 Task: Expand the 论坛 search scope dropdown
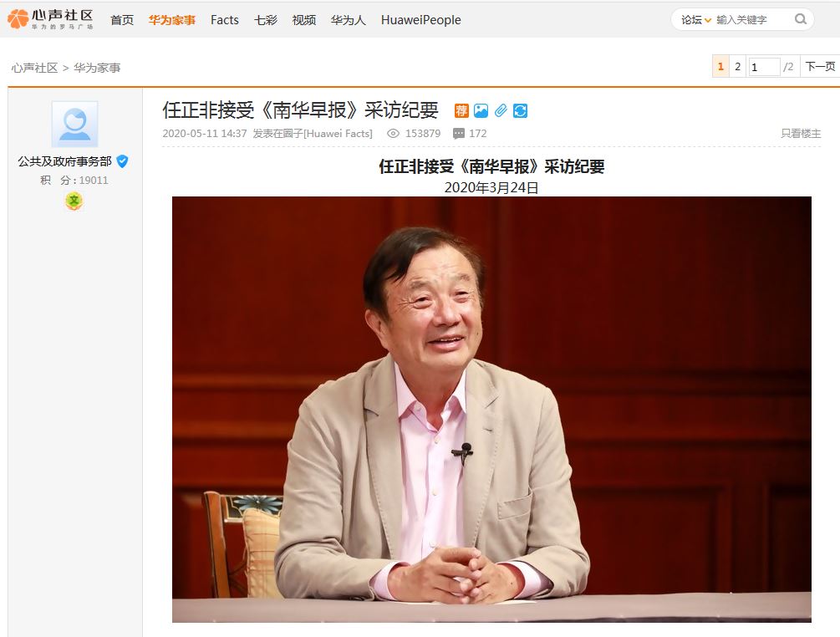696,20
